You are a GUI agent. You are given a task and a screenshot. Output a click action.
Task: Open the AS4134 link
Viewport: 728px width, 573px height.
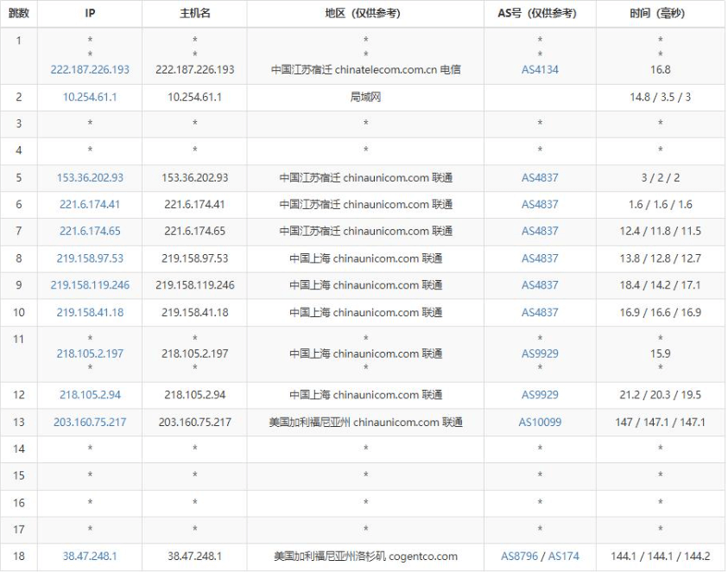point(540,70)
